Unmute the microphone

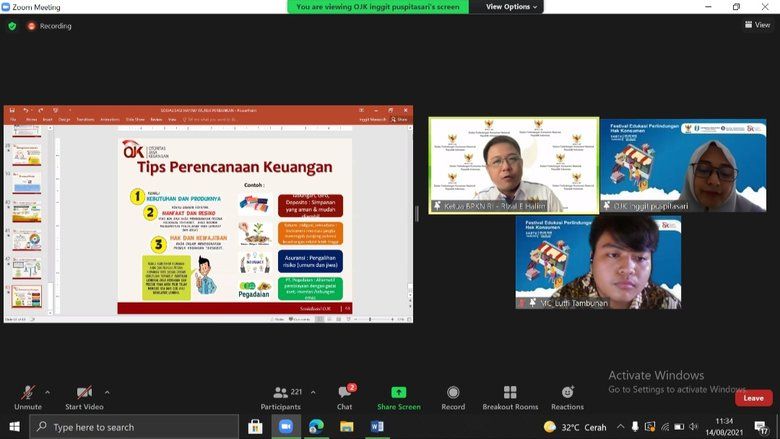tap(28, 396)
